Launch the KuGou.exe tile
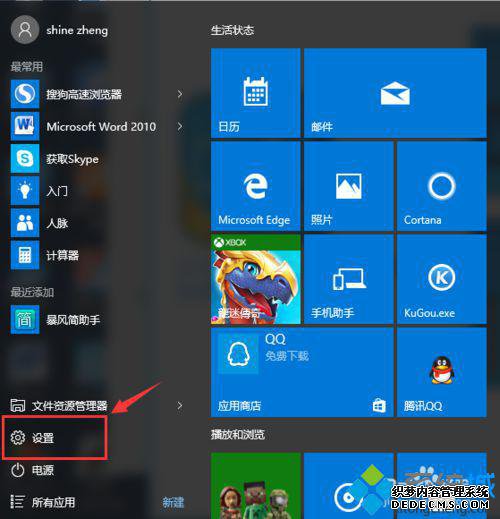 (442, 279)
